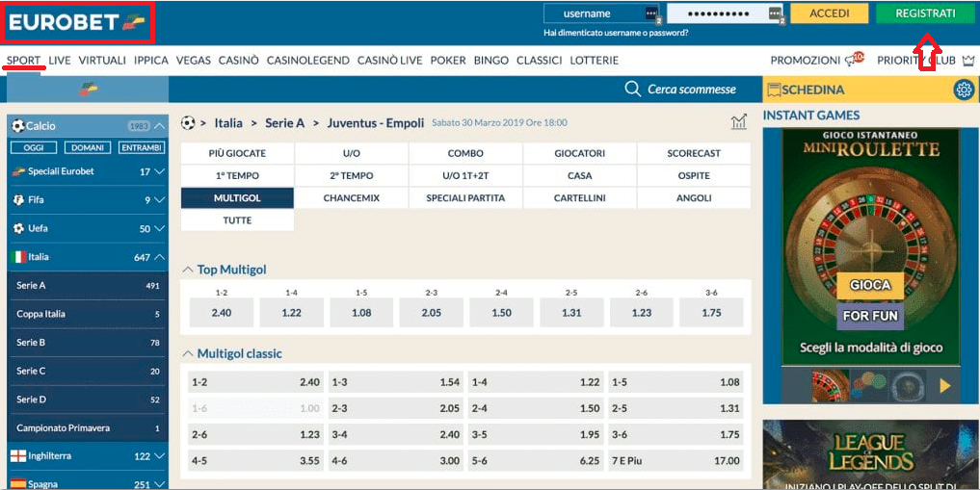Screen dimensions: 980x490
Task: Expand Speciali Eurobet section
Action: pyautogui.click(x=159, y=171)
